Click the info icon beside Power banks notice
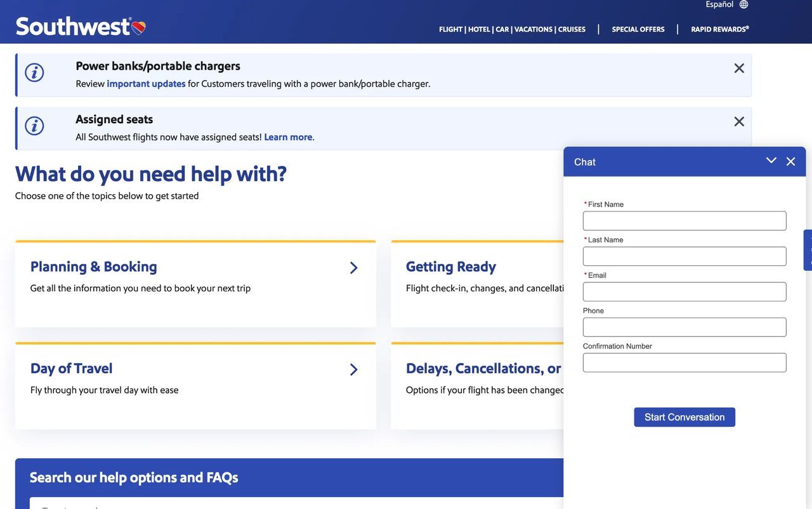This screenshot has width=812, height=509. (x=34, y=72)
